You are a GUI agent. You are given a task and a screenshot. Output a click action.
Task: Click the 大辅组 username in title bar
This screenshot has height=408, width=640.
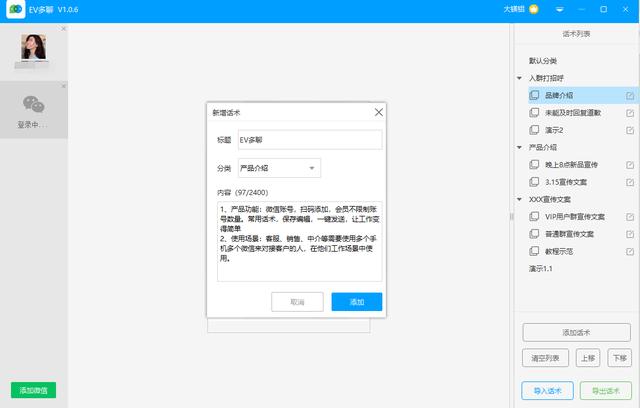514,9
